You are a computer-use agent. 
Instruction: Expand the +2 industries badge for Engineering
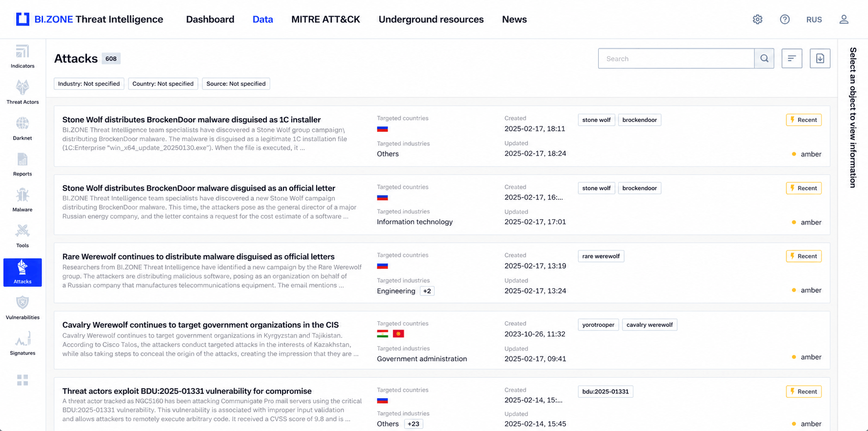pos(427,291)
